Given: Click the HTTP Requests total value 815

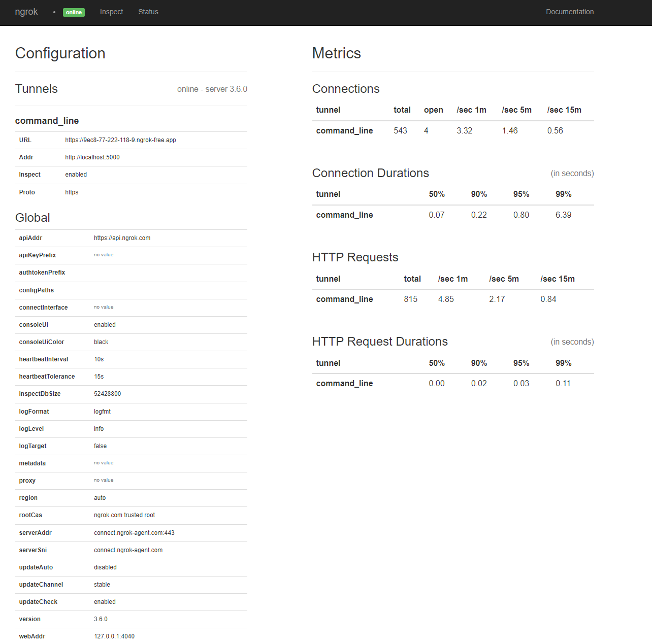Looking at the screenshot, I should (x=410, y=299).
